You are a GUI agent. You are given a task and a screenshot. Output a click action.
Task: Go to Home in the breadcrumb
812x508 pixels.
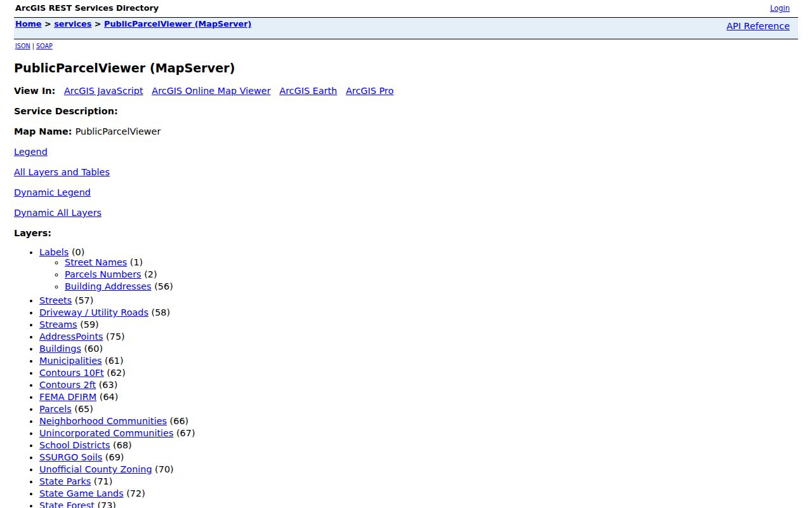(x=28, y=24)
